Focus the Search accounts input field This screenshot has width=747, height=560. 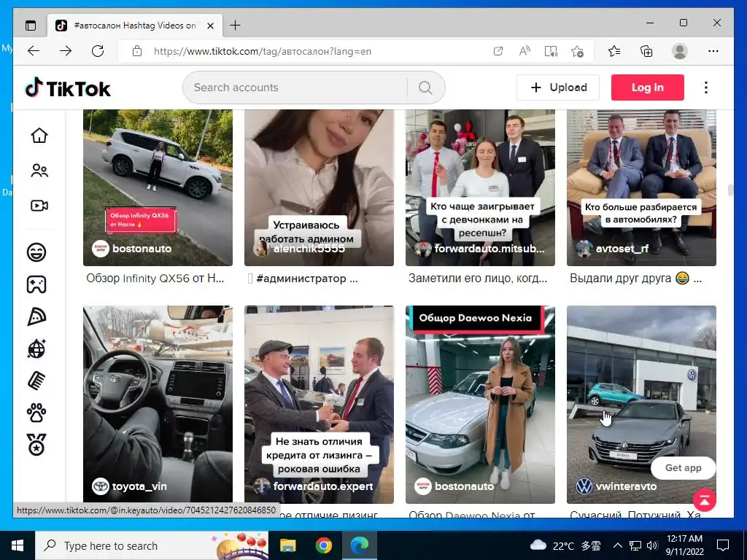tap(295, 87)
